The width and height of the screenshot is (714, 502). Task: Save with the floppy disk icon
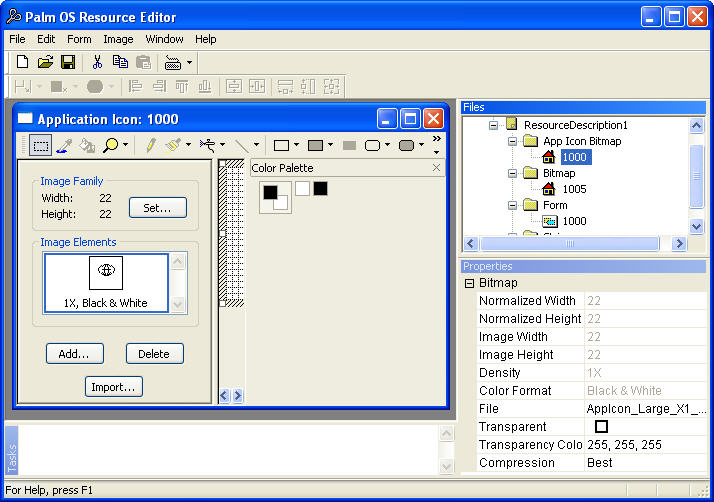click(68, 62)
